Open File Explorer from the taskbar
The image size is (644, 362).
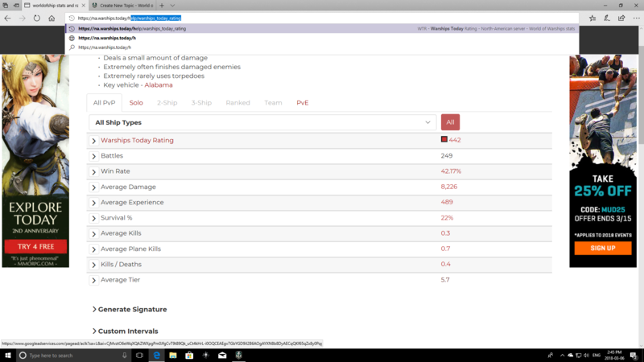click(172, 355)
